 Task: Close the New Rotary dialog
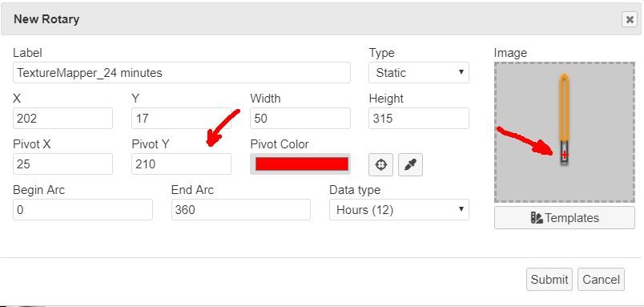coord(630,19)
